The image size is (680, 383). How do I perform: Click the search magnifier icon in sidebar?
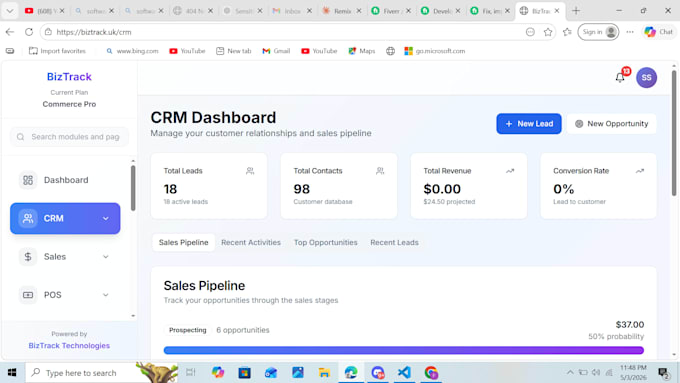(20, 137)
